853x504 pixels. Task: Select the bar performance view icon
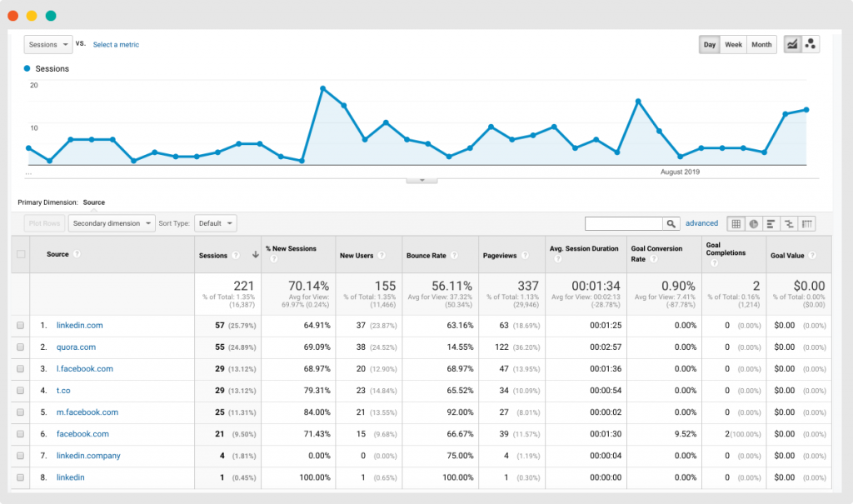point(771,223)
